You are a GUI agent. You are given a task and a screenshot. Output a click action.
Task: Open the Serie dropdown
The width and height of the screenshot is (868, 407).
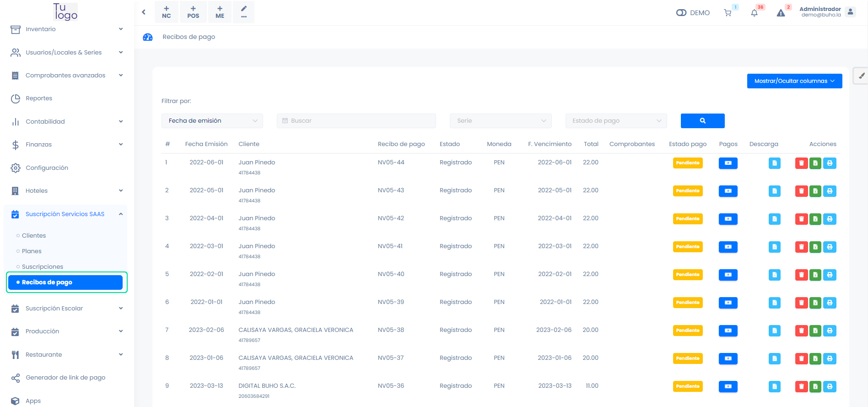click(501, 121)
